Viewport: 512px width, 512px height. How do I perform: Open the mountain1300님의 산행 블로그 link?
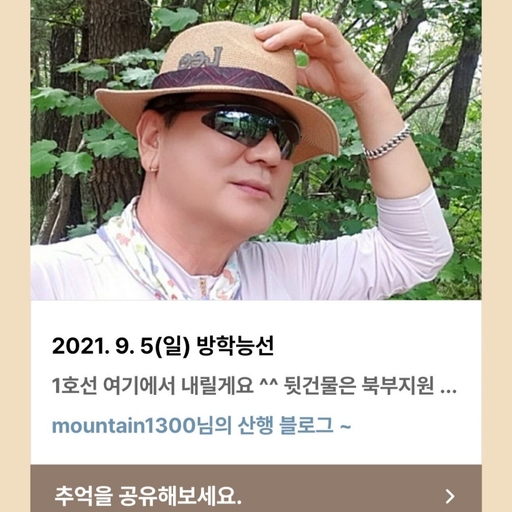click(201, 426)
